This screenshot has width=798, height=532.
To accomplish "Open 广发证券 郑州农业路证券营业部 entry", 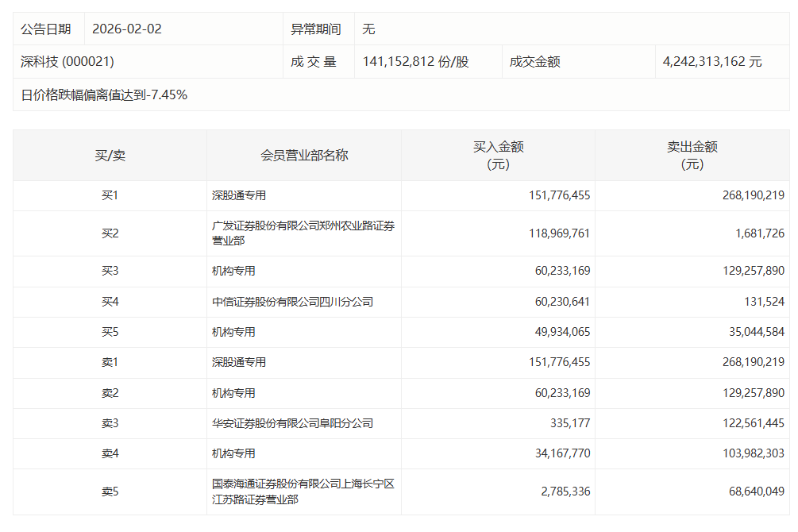I will [303, 233].
